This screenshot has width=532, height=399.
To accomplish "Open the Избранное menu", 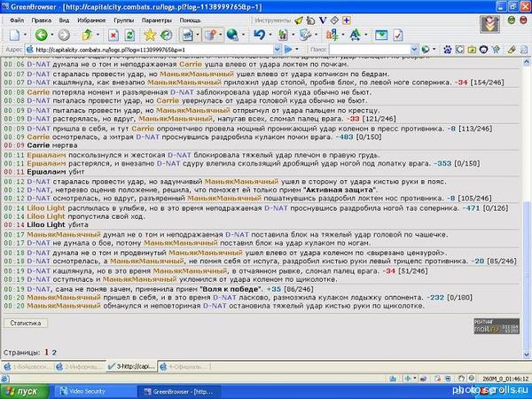I will tap(91, 20).
